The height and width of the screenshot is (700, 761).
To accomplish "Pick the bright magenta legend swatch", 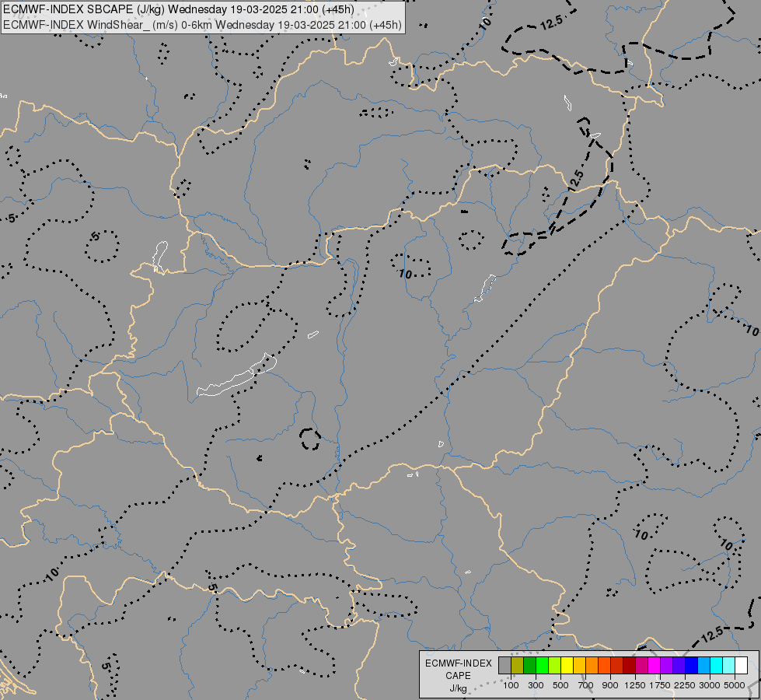I will point(655,665).
